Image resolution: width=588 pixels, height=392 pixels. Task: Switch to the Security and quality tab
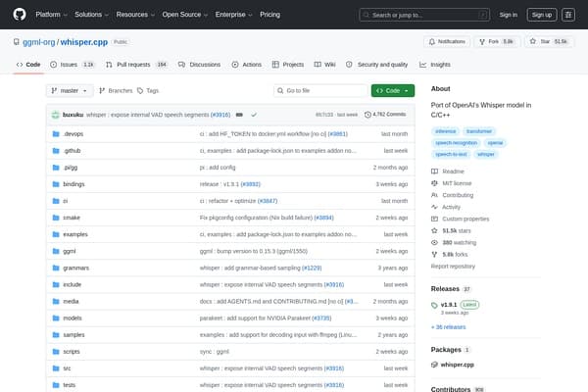tap(376, 65)
